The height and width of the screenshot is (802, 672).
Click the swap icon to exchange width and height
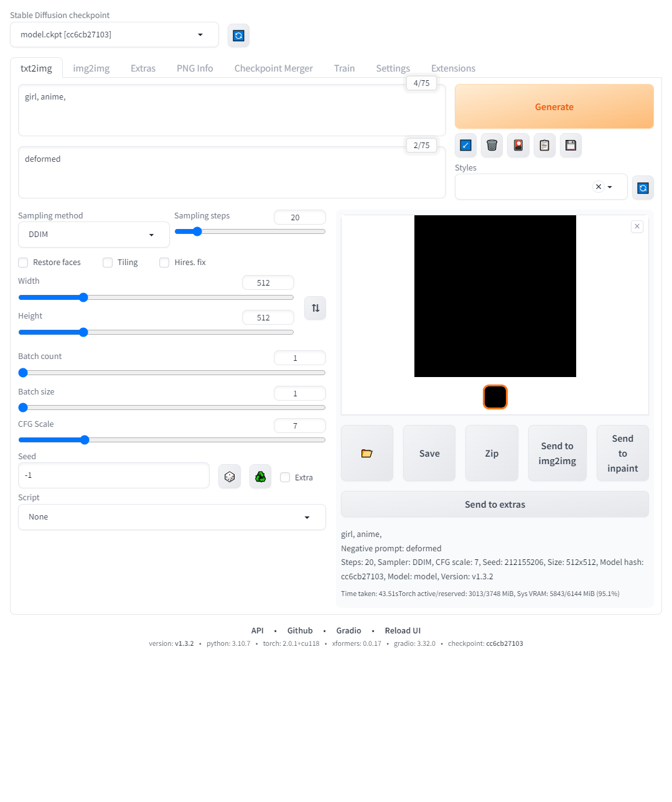click(315, 307)
